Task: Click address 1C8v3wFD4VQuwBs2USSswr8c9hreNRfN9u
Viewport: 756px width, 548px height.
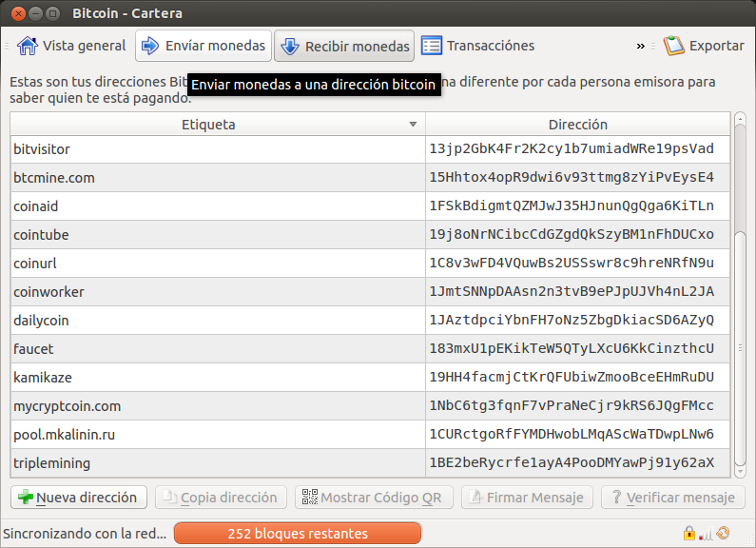Action: coord(572,263)
